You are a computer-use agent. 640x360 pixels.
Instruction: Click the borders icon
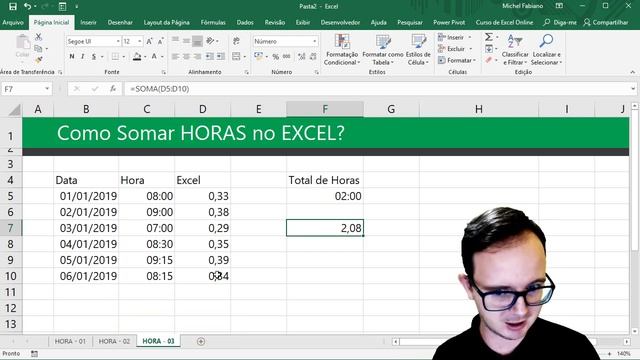(115, 56)
